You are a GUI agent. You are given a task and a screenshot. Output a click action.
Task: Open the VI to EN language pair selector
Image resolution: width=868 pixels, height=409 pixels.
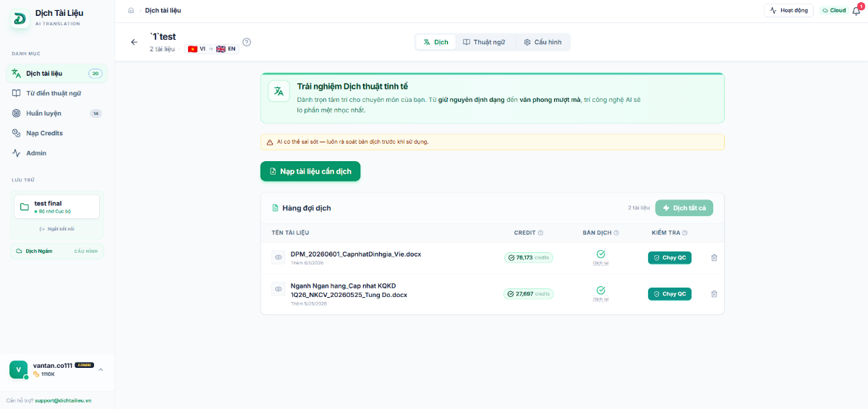(212, 49)
